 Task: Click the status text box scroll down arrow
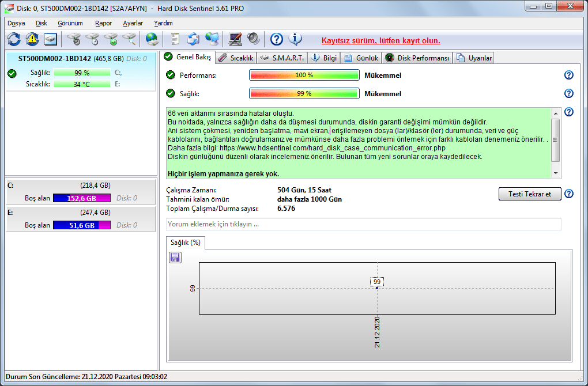[x=555, y=173]
